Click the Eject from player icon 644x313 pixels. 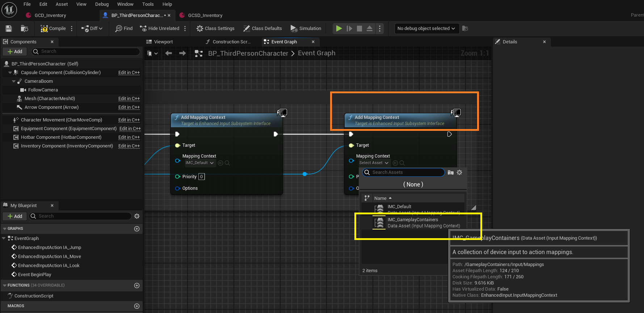370,29
